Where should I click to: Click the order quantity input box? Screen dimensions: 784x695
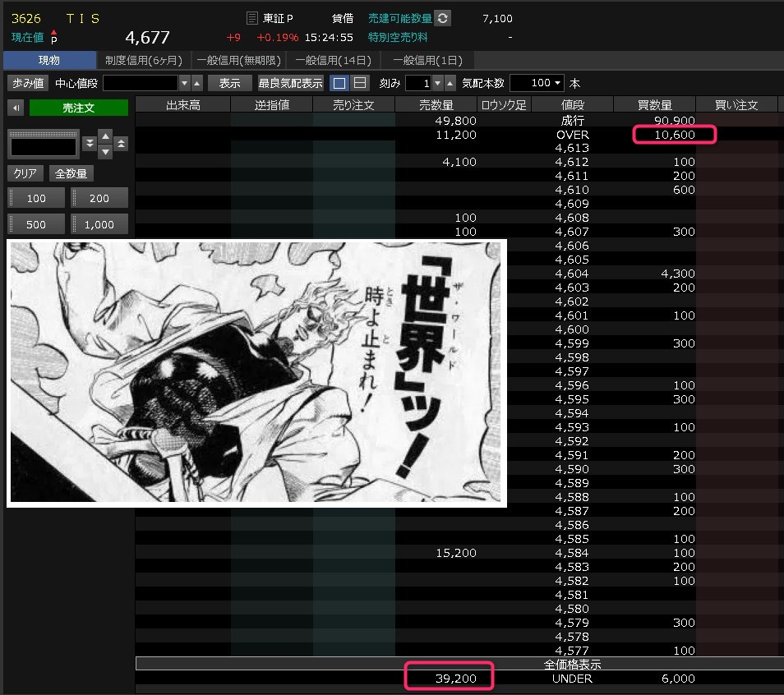click(44, 147)
